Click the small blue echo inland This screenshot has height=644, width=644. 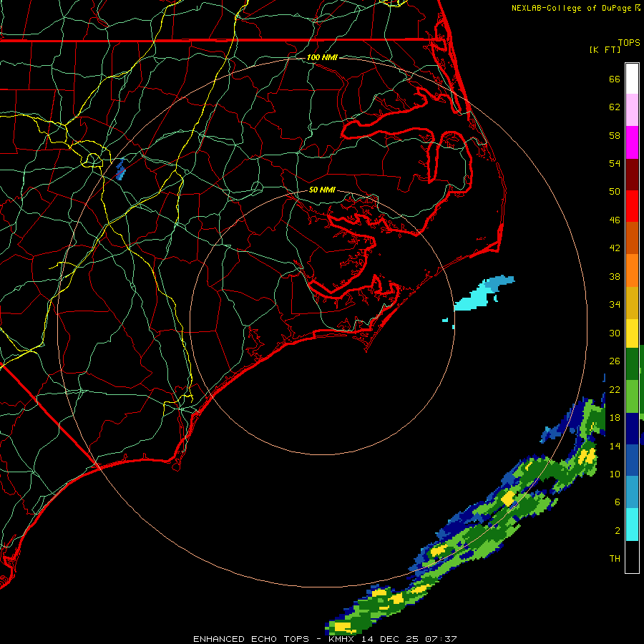coord(120,170)
